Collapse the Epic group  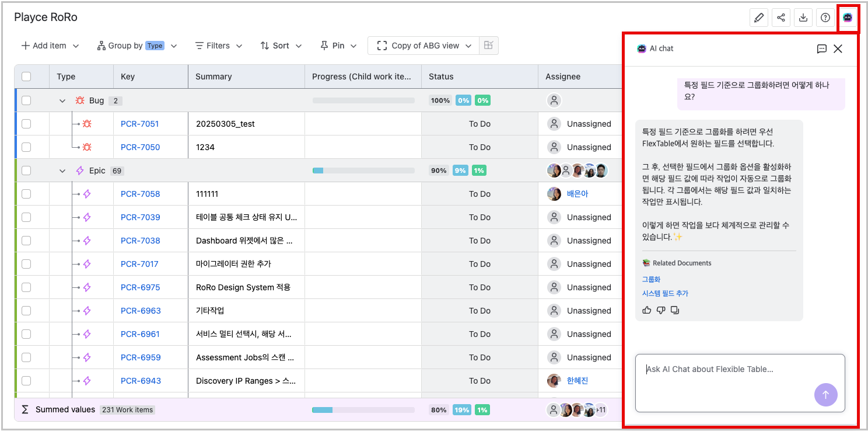[62, 170]
